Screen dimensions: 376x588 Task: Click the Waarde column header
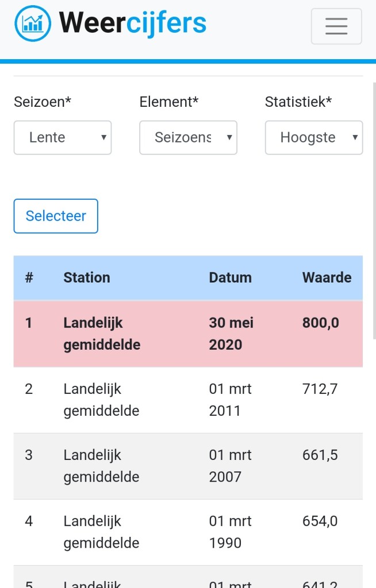tap(327, 278)
